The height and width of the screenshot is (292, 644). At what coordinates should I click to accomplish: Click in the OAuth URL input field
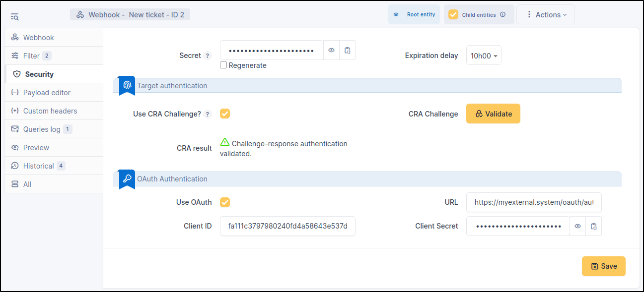(534, 202)
